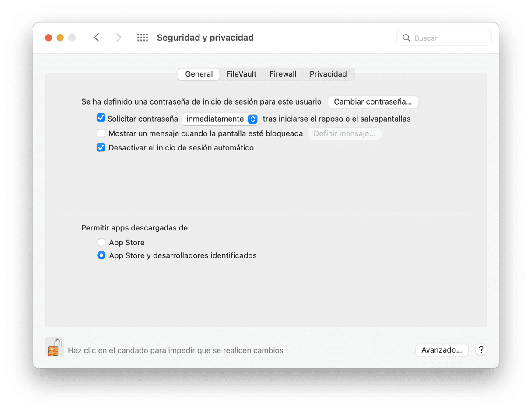Click the forward navigation arrow
This screenshot has width=532, height=412.
[119, 38]
